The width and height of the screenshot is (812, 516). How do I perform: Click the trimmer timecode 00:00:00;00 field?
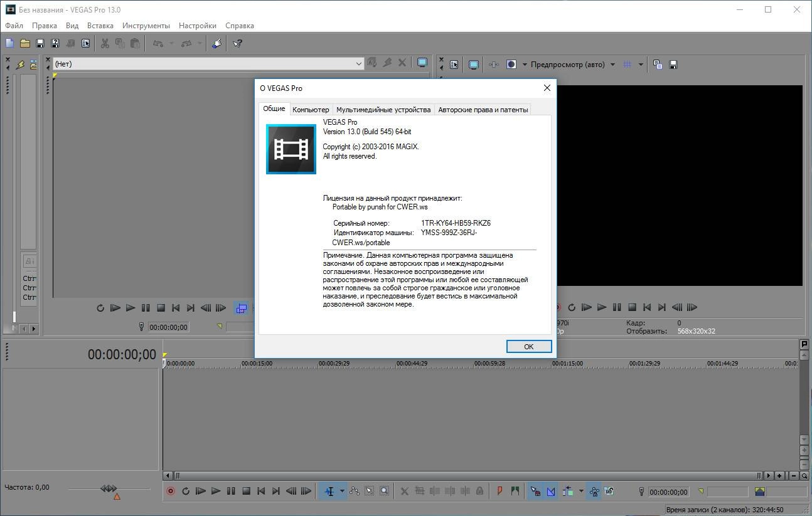(x=168, y=327)
